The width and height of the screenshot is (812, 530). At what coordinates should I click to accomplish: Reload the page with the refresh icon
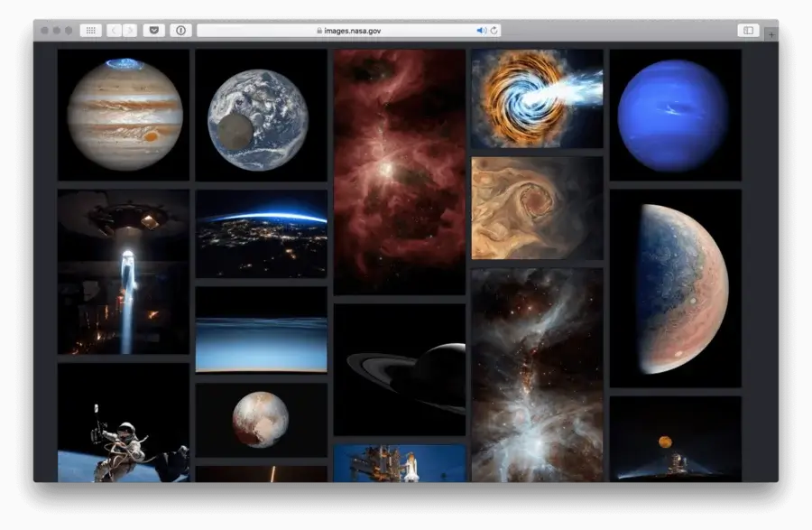click(x=494, y=31)
